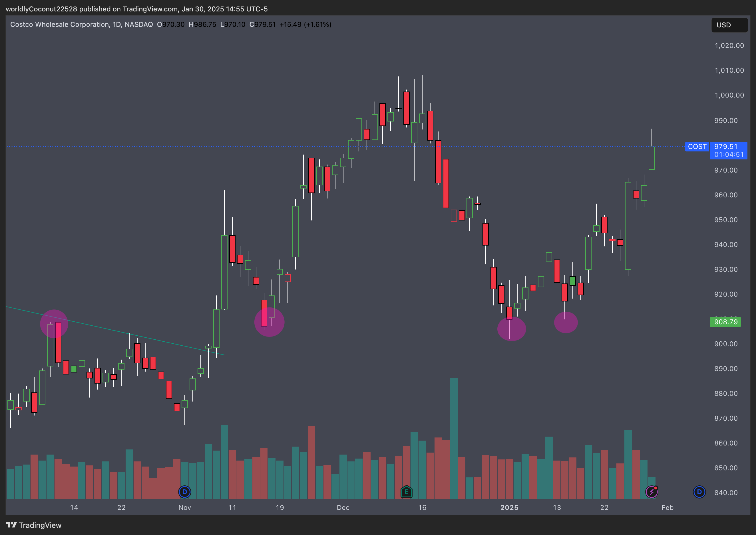The width and height of the screenshot is (756, 535).
Task: Click the green 908.79 price label
Action: coord(725,322)
